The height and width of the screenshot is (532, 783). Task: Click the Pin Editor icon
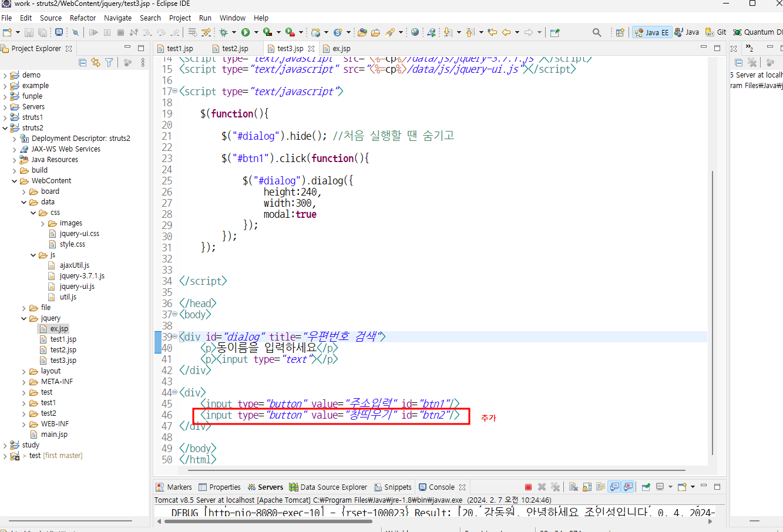[x=555, y=32]
